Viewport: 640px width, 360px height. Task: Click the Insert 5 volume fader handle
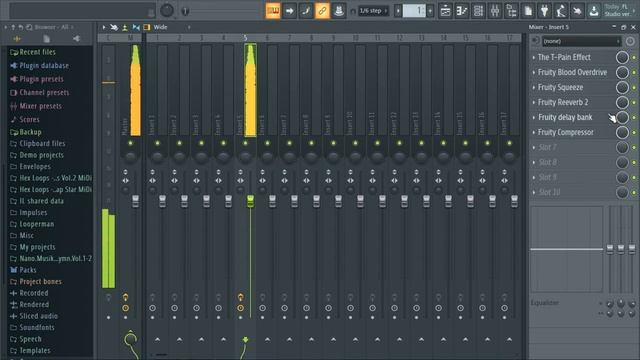(x=250, y=201)
